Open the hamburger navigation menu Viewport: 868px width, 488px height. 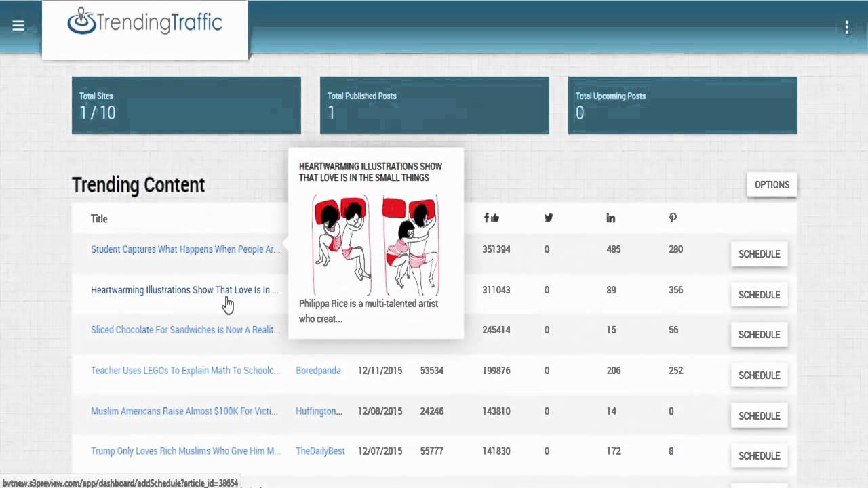click(18, 26)
